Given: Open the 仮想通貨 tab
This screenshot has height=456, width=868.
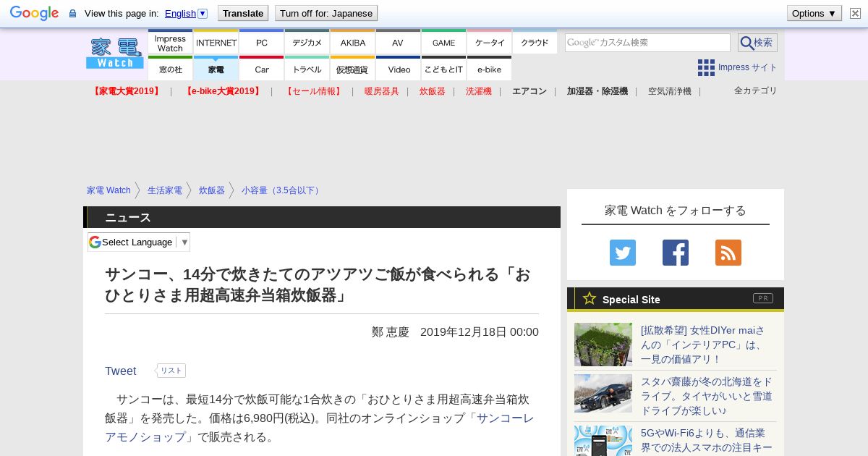Looking at the screenshot, I should [x=353, y=69].
